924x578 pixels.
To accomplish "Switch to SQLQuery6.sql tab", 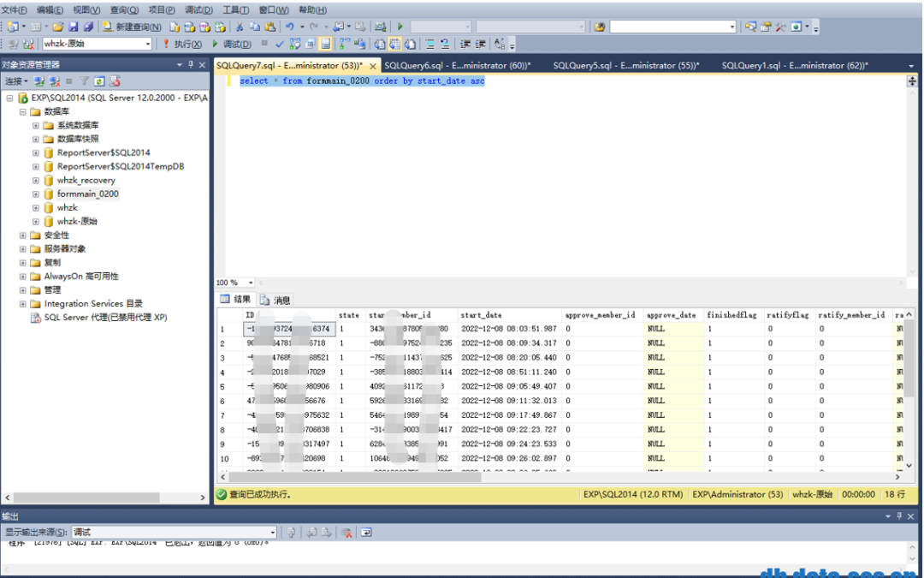I will pos(457,65).
